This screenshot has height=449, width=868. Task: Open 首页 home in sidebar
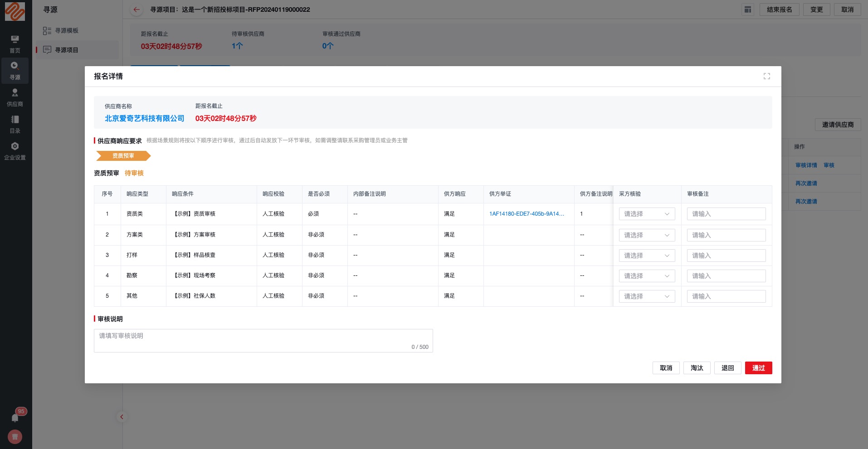[15, 44]
